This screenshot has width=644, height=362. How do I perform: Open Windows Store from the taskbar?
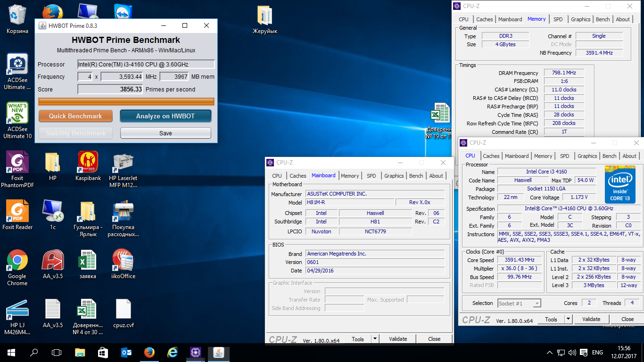103,352
